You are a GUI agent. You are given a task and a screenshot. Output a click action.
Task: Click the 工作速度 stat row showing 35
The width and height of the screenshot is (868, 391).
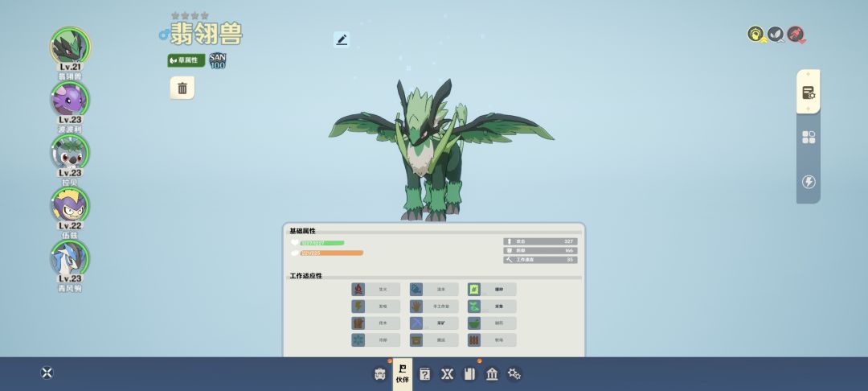(x=540, y=259)
